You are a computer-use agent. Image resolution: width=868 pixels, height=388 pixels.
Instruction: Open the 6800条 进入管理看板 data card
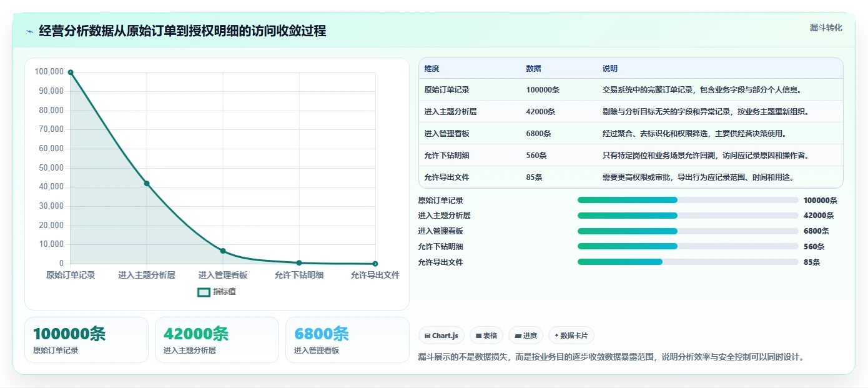coord(347,340)
